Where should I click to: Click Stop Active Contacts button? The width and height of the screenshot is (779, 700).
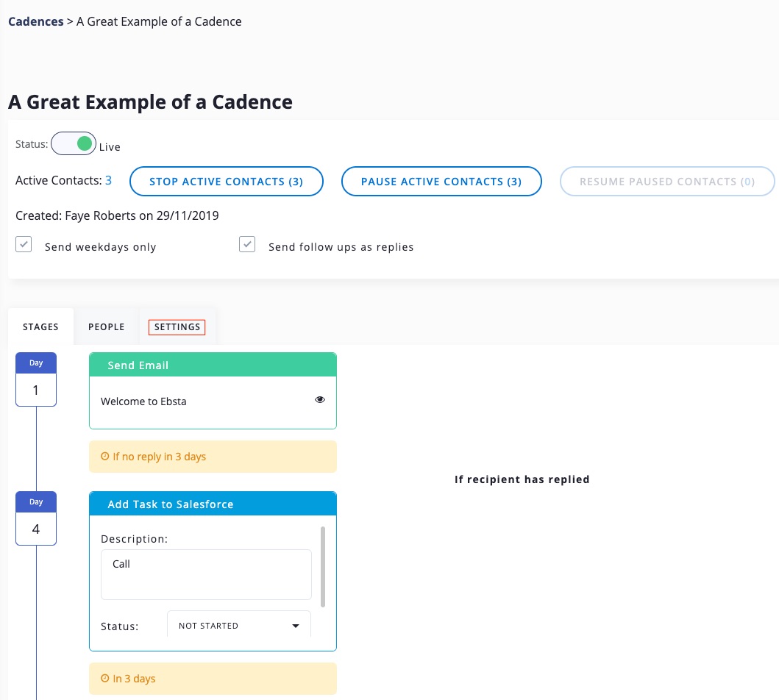pos(227,182)
